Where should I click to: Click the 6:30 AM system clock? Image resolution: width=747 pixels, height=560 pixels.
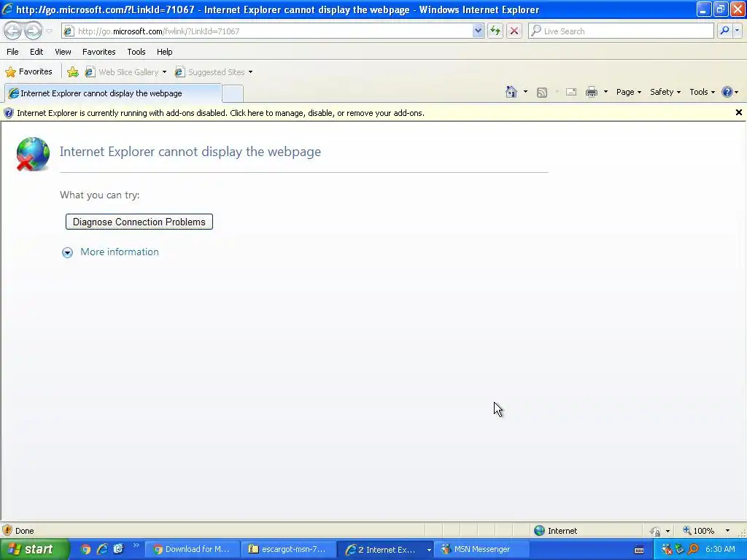pyautogui.click(x=720, y=549)
